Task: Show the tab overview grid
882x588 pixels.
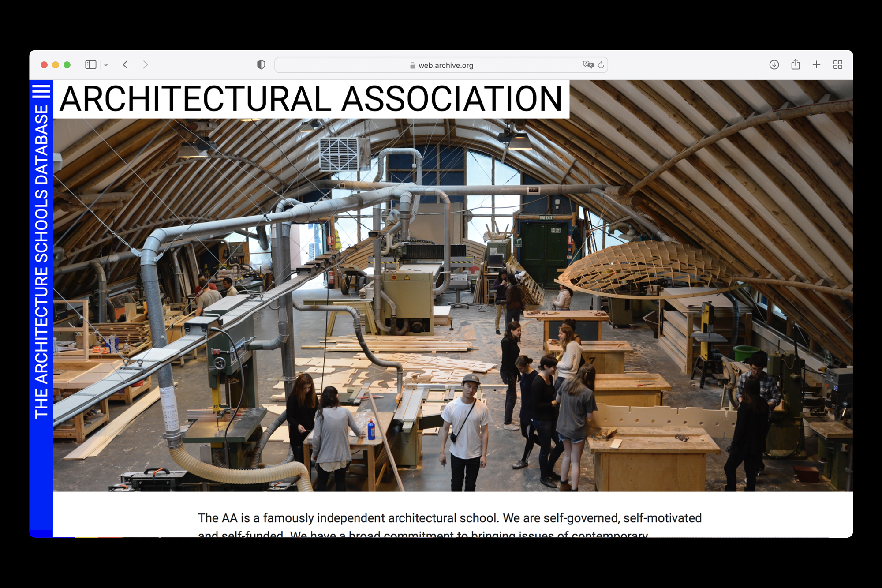Action: click(x=837, y=65)
